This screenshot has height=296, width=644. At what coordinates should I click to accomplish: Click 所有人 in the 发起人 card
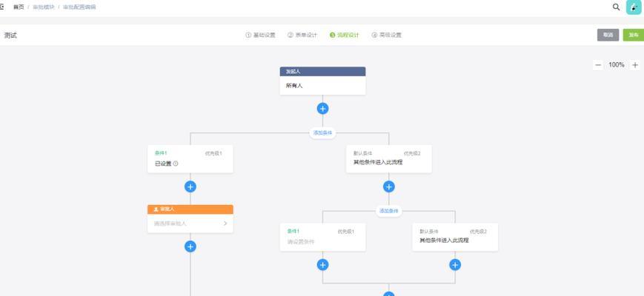[x=294, y=86]
